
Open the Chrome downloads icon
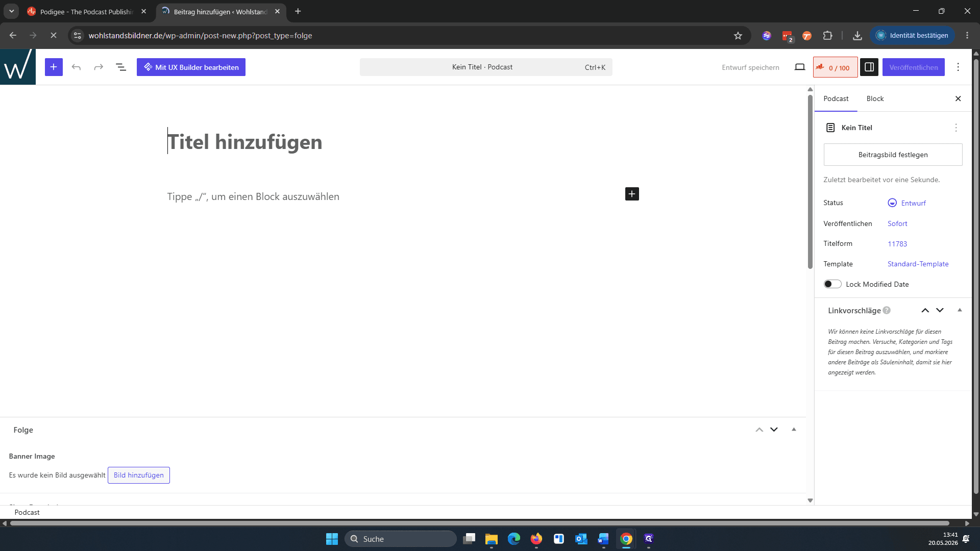(857, 35)
